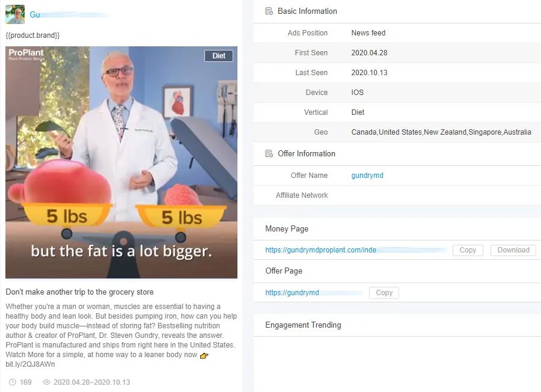Open the gundrymd offer name link
The height and width of the screenshot is (392, 541).
[367, 176]
